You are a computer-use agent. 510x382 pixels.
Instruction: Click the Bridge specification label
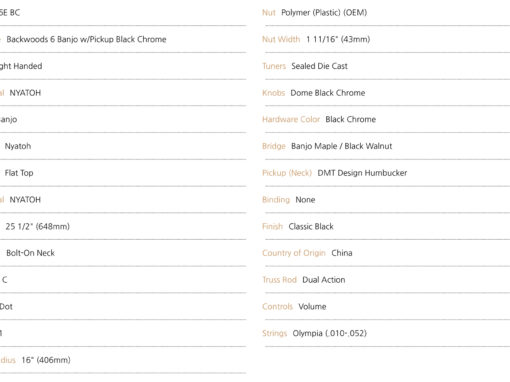274,146
